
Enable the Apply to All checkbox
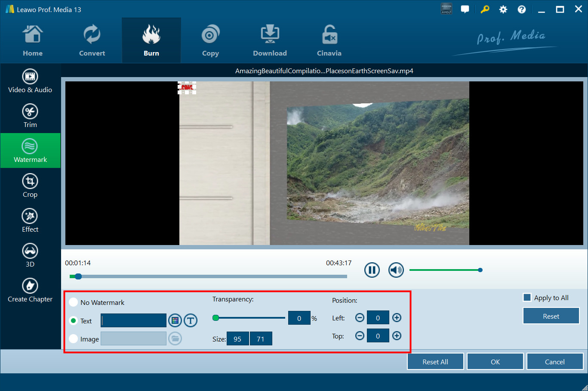tap(527, 298)
